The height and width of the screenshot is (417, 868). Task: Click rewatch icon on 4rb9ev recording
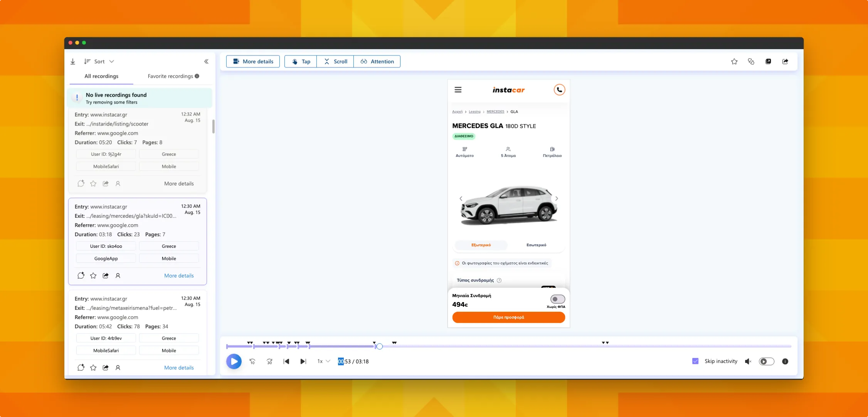tap(81, 368)
